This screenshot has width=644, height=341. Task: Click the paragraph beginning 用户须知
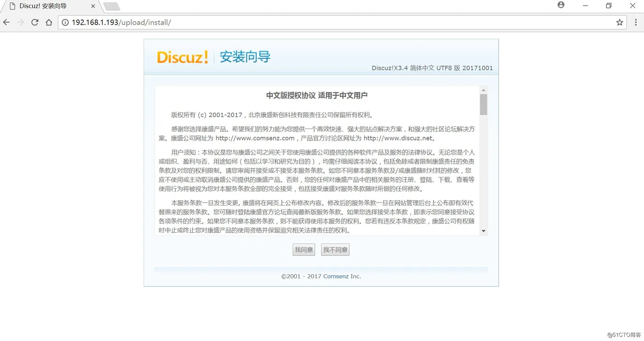(x=317, y=170)
